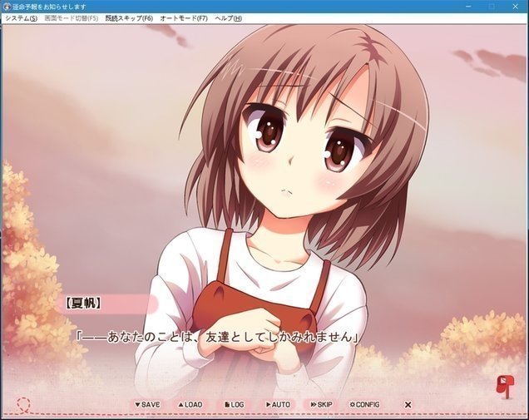
Task: Minimize the game window
Action: click(468, 7)
